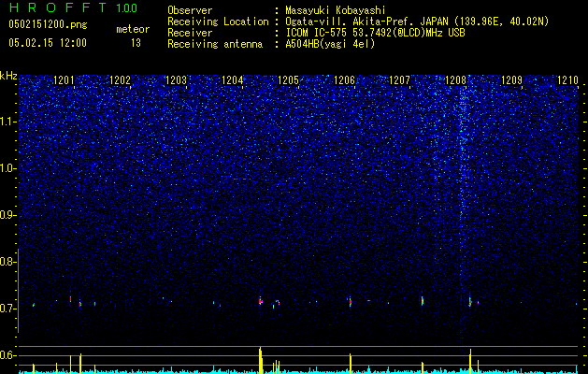Click the 1204 time marker
Screen dimensions: 588x374
(x=232, y=79)
